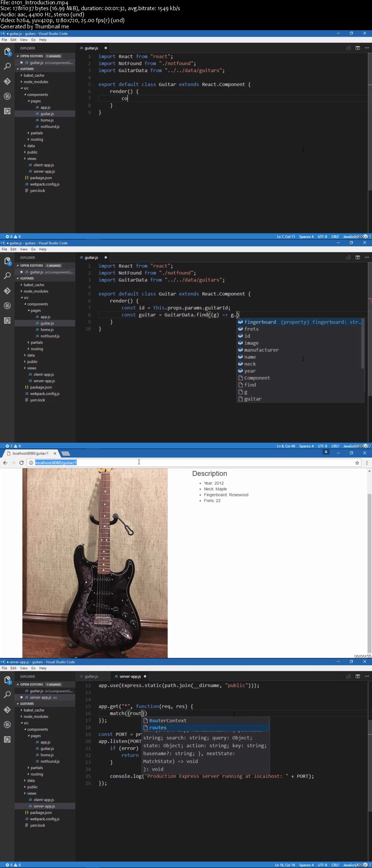Click 'Ln 16, Col 16' in the status bar
Viewport: 372px width, 868px height.
pyautogui.click(x=285, y=865)
